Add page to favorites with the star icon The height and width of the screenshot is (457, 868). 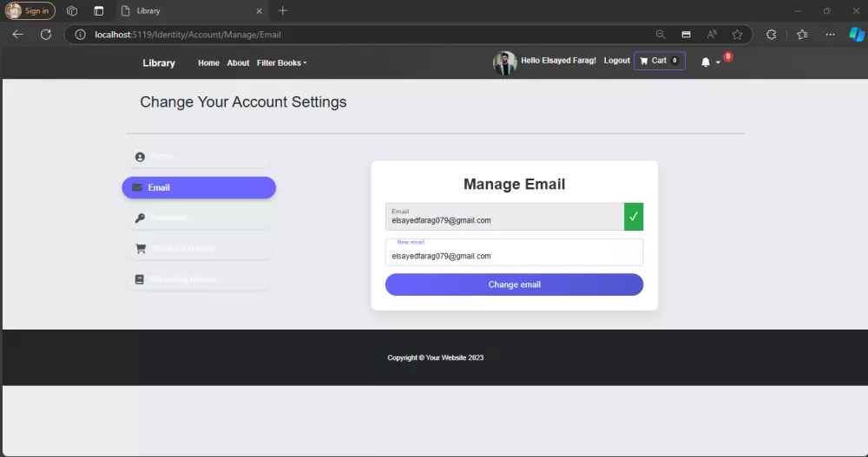737,35
